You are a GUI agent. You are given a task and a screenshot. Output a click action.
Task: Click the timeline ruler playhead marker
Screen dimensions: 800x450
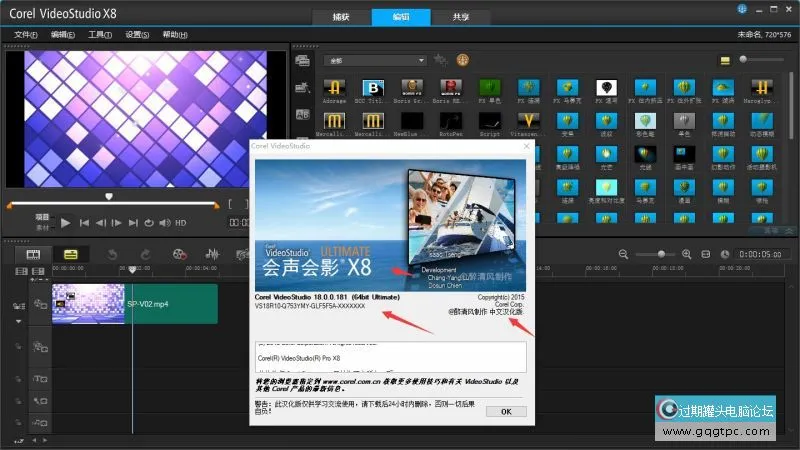pos(132,269)
